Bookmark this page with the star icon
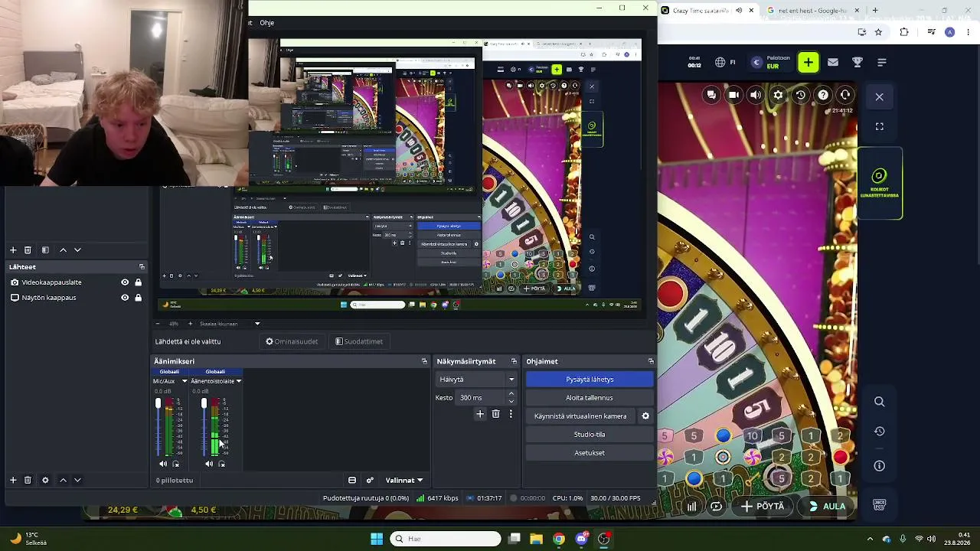The image size is (980, 551). pyautogui.click(x=878, y=32)
